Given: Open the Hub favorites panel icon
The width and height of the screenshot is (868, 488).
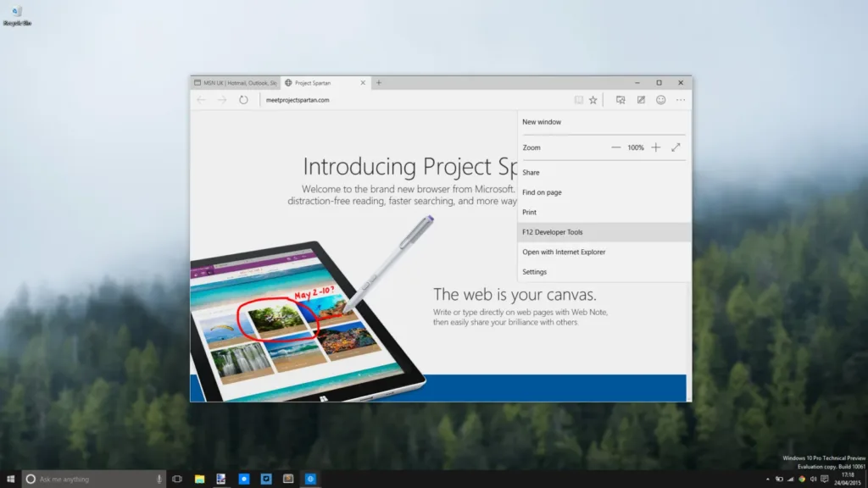Looking at the screenshot, I should pos(620,100).
